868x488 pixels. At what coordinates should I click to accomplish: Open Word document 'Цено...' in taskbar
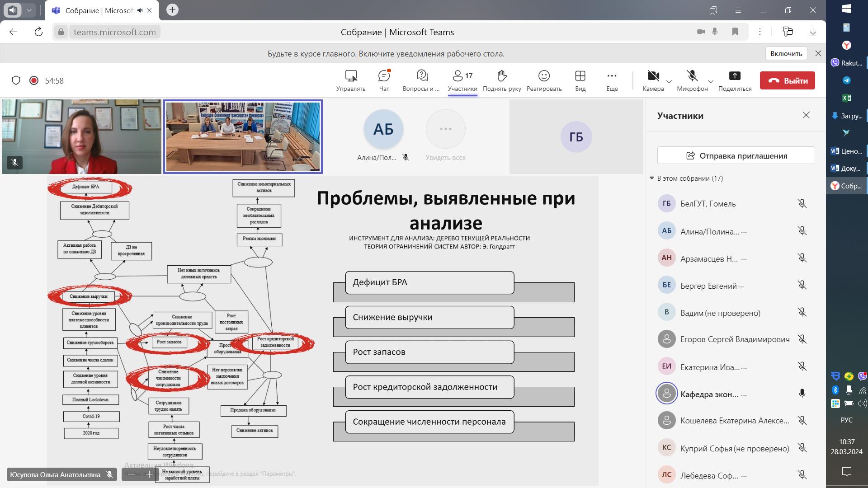[847, 151]
